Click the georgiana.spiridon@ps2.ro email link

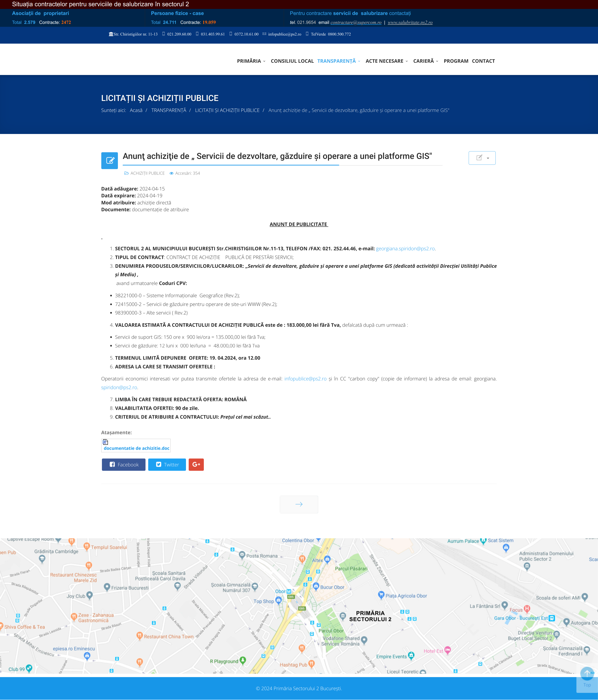(x=405, y=249)
